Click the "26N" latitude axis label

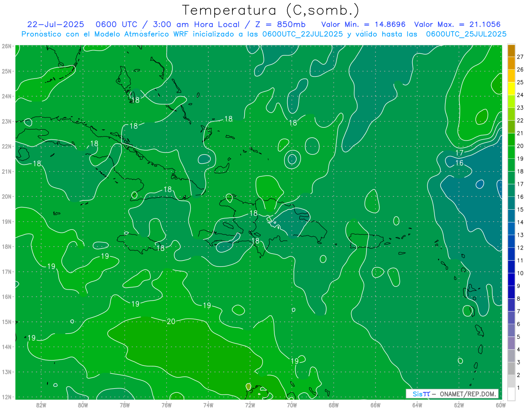[x=6, y=46]
